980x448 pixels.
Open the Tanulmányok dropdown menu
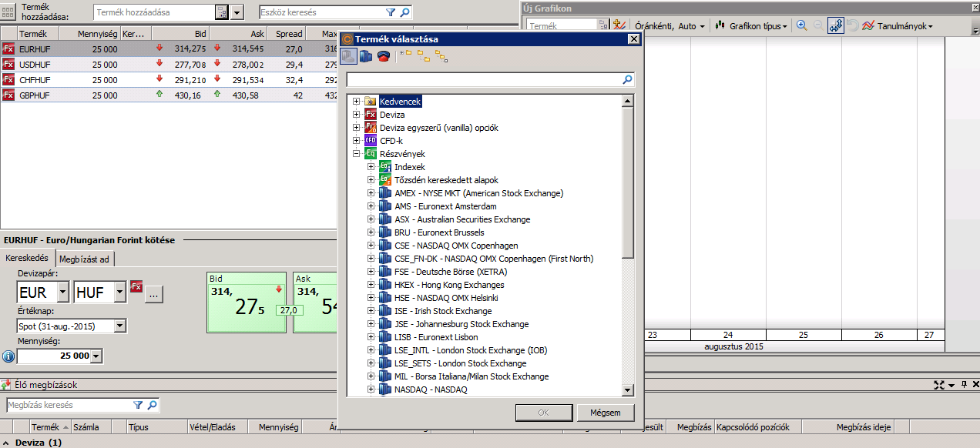[898, 26]
